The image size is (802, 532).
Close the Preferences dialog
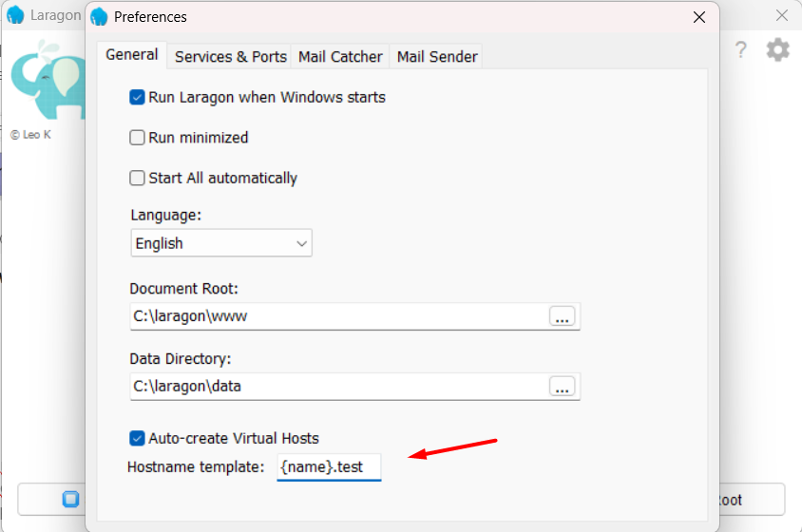(x=699, y=17)
